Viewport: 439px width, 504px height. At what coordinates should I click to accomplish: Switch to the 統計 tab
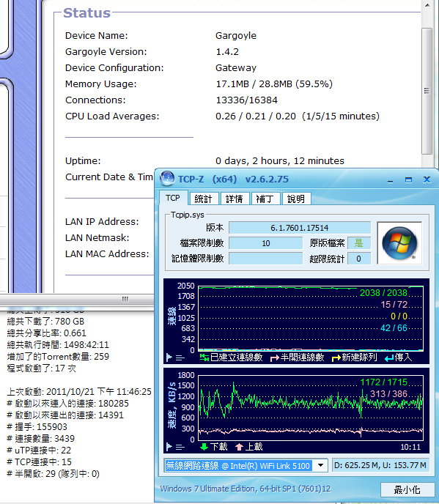(204, 199)
